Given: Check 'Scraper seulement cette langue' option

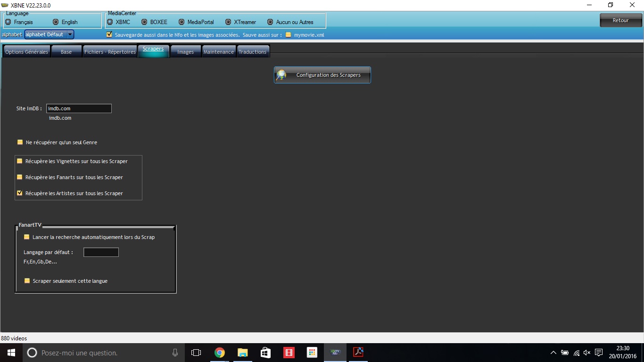Looking at the screenshot, I should coord(27,281).
